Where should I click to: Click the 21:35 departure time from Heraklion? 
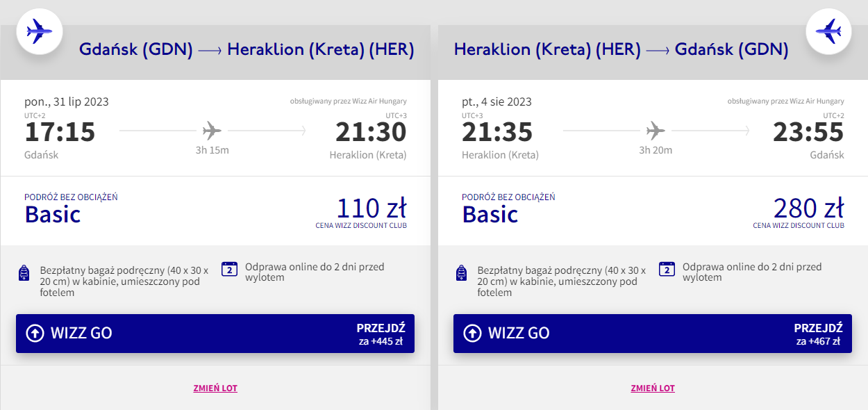click(x=497, y=132)
